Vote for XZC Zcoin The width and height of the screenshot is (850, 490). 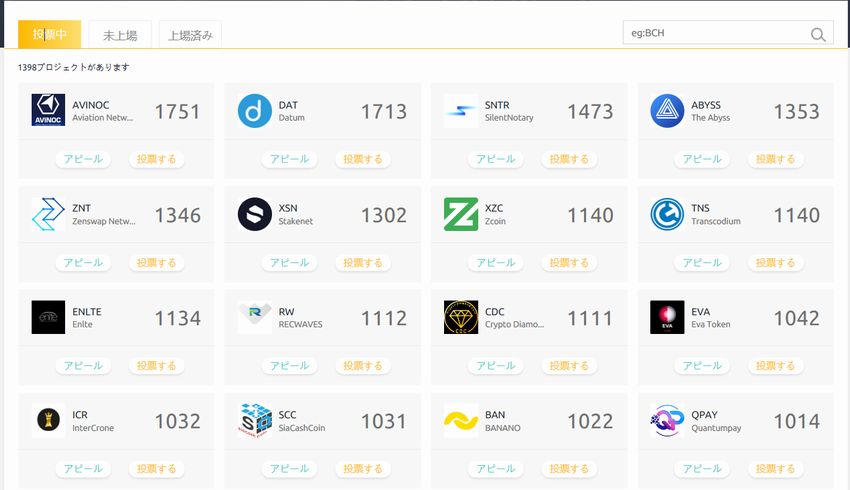569,262
